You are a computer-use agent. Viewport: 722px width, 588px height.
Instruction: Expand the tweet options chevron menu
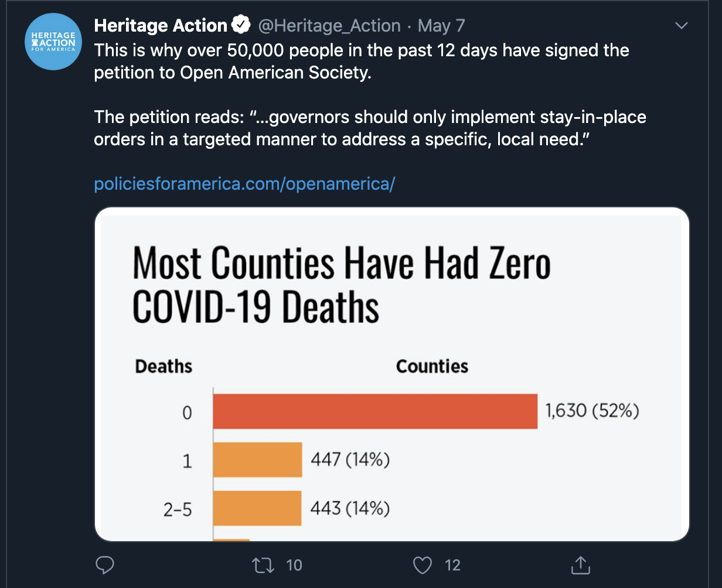pos(681,26)
